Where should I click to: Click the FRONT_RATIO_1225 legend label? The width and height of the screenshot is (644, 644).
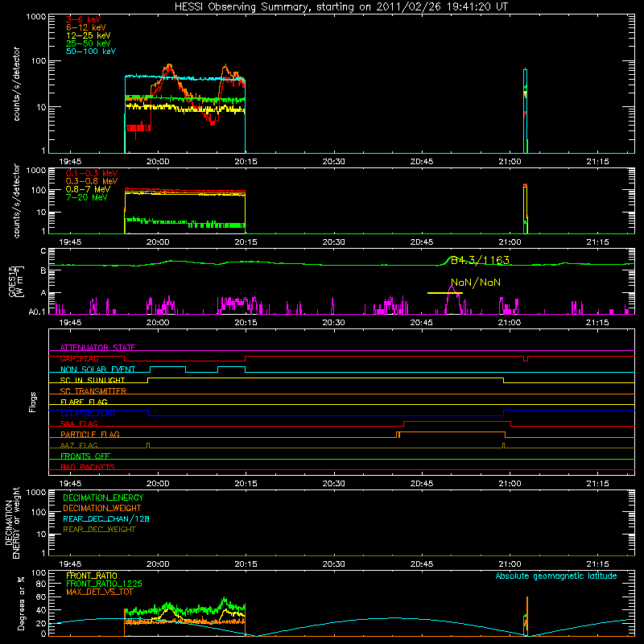pyautogui.click(x=104, y=584)
